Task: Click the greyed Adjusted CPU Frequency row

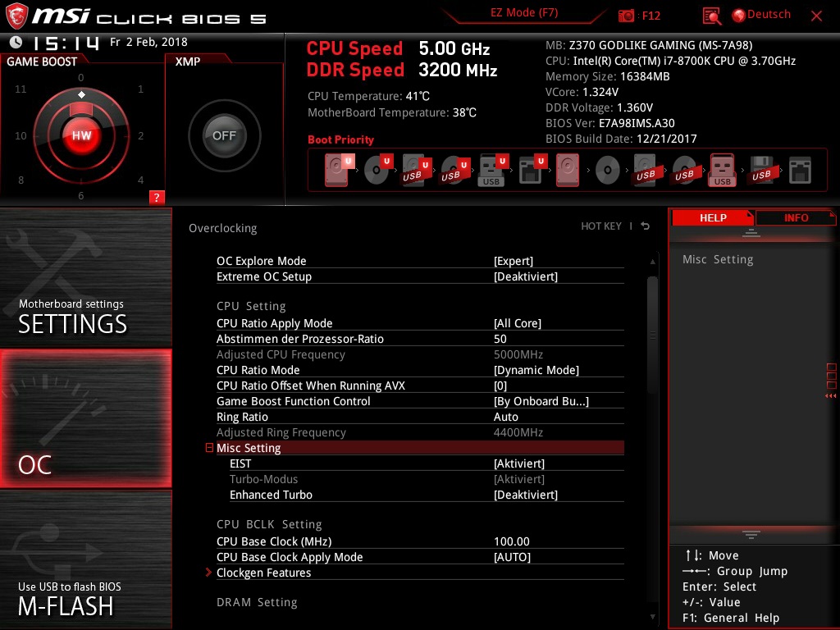Action: pos(420,354)
